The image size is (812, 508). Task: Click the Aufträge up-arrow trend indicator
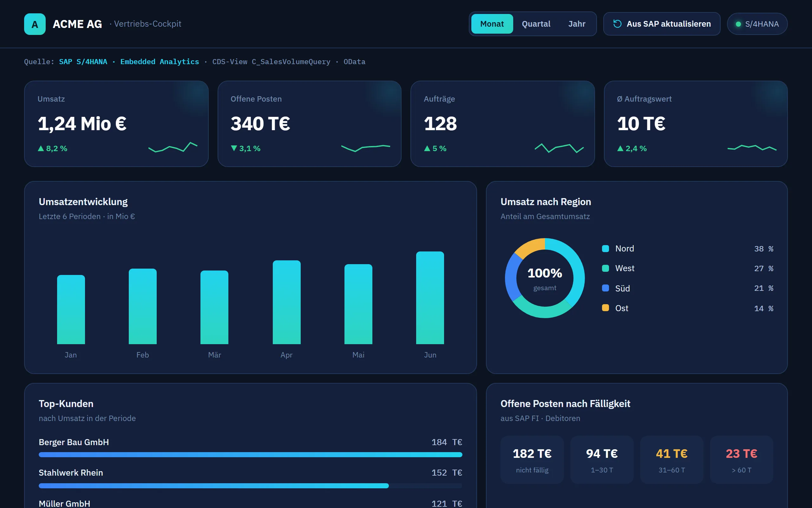click(x=427, y=148)
